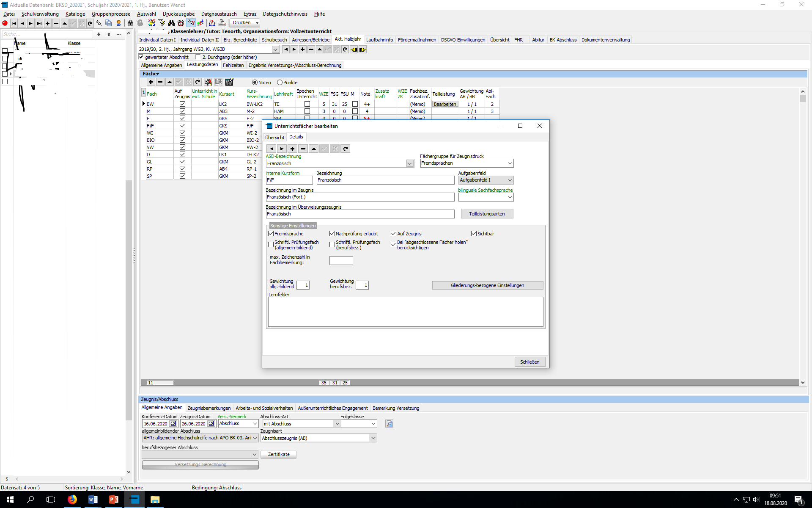This screenshot has height=508, width=812.
Task: Open the Vers.-Vermerk dropdown
Action: click(x=255, y=424)
